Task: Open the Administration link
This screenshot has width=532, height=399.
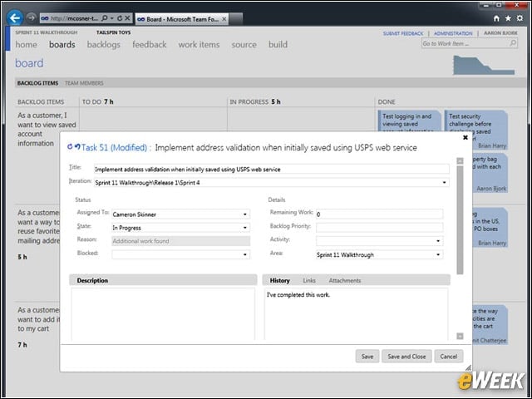Action: tap(453, 33)
